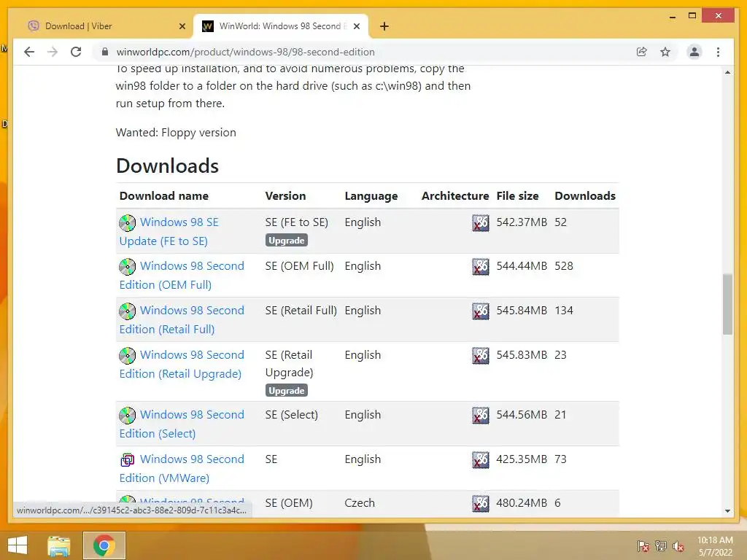Click x86 icon in 545.83MB row
The image size is (747, 560).
tap(480, 356)
